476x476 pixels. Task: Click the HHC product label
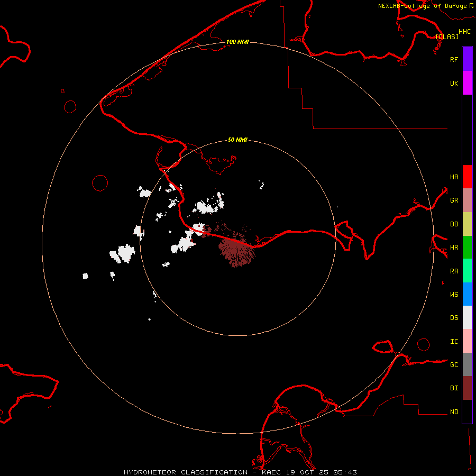(x=465, y=32)
